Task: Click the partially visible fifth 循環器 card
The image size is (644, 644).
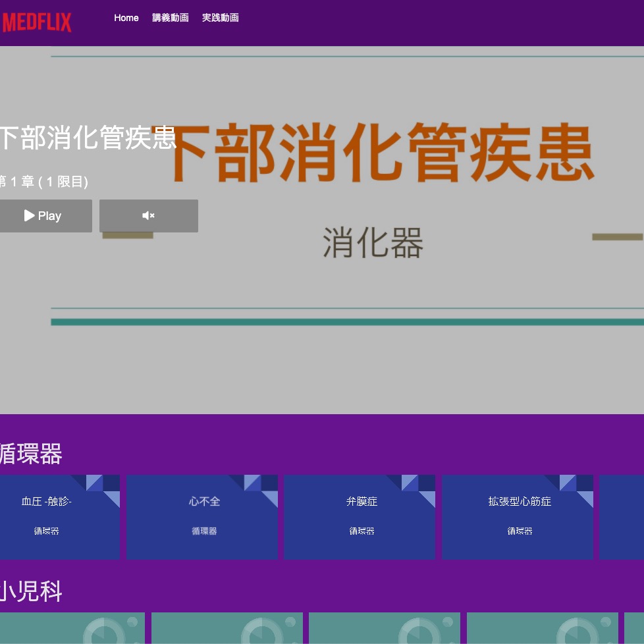Action: pyautogui.click(x=622, y=517)
